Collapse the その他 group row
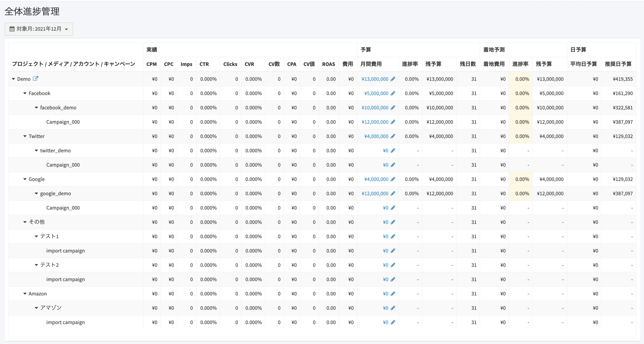This screenshot has height=344, width=644. [x=25, y=222]
